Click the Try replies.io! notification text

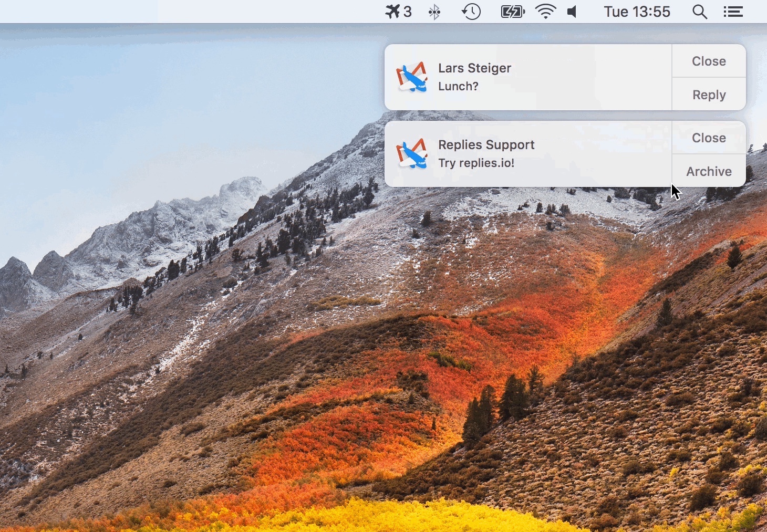click(476, 163)
